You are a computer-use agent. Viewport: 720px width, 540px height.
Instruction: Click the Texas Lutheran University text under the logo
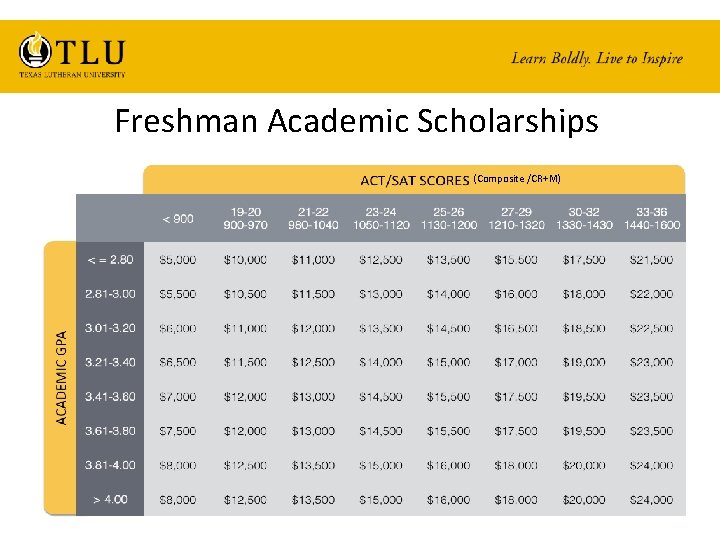pos(72,74)
